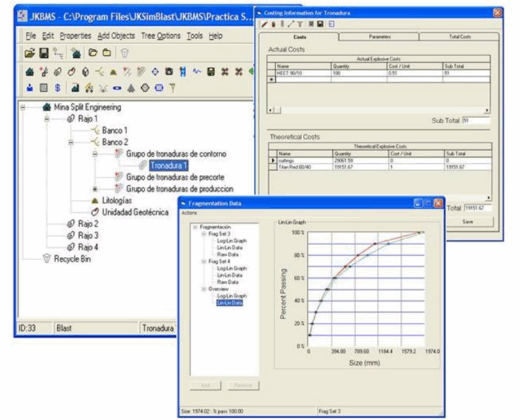
Task: Collapse the Banco 2 tree node
Action: 72,142
